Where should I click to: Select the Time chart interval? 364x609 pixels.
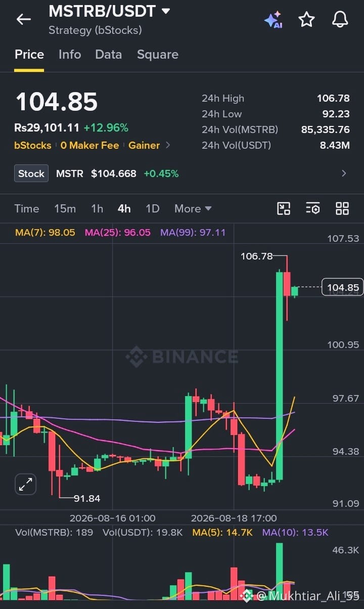27,209
